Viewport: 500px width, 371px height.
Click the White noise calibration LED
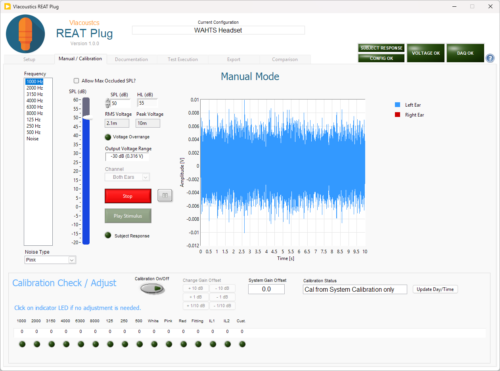154,344
